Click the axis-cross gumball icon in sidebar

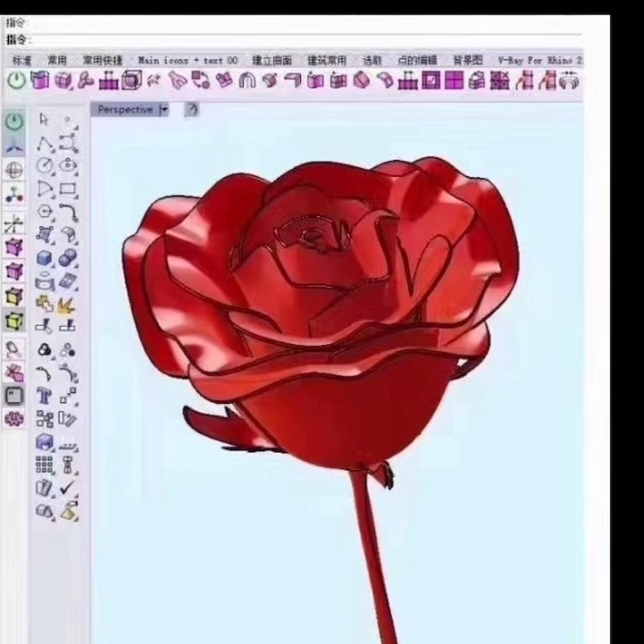pos(14,224)
